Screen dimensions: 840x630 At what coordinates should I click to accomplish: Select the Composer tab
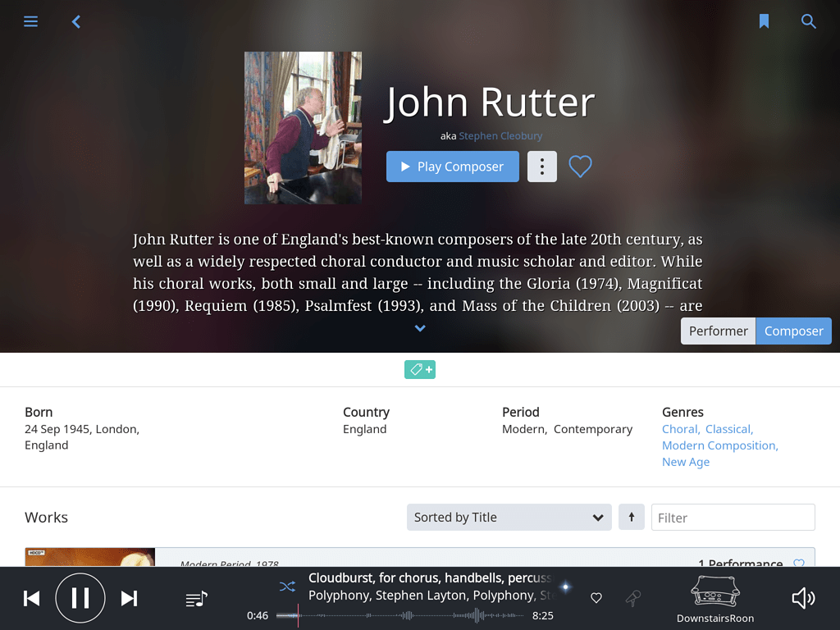[792, 331]
